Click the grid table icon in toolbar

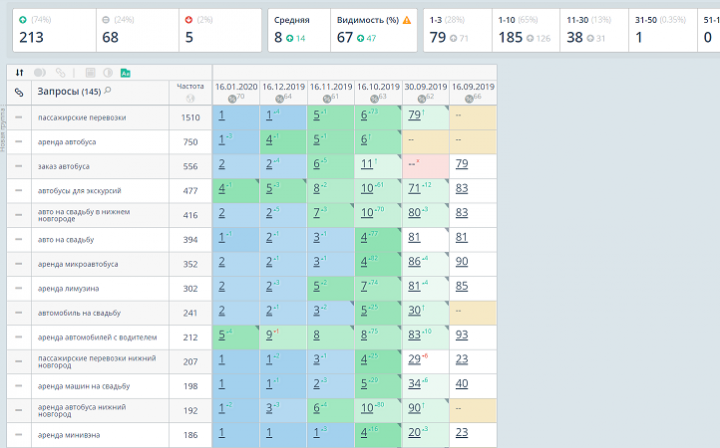(89, 73)
